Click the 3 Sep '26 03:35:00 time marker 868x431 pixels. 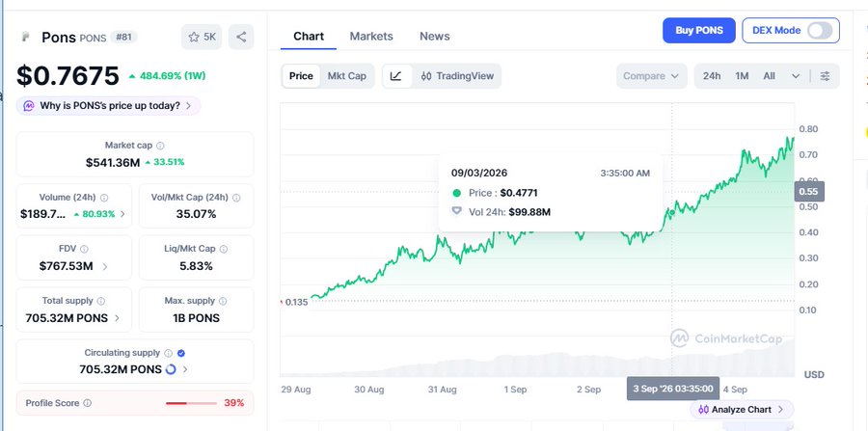673,389
